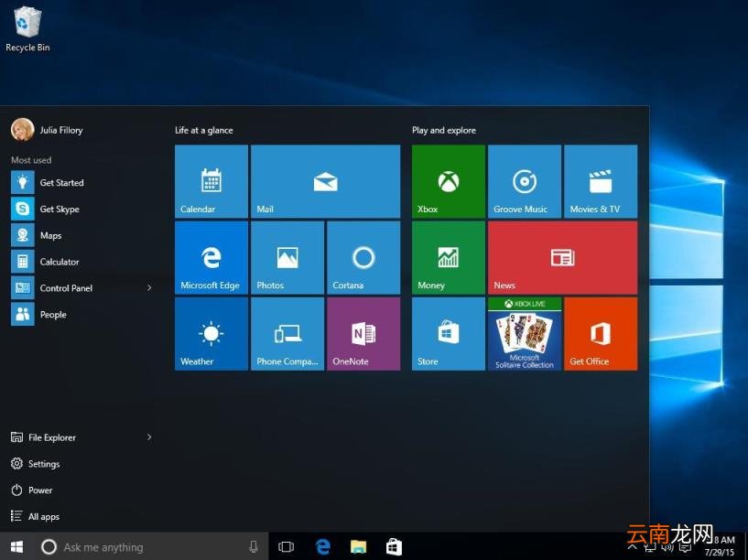748x560 pixels.
Task: Click the 7/29/15 date in the taskbar
Action: pos(720,553)
